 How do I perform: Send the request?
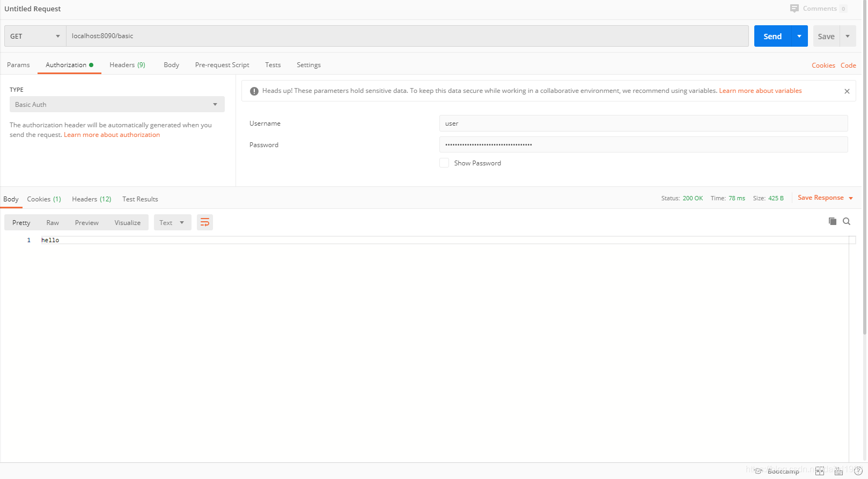click(773, 36)
